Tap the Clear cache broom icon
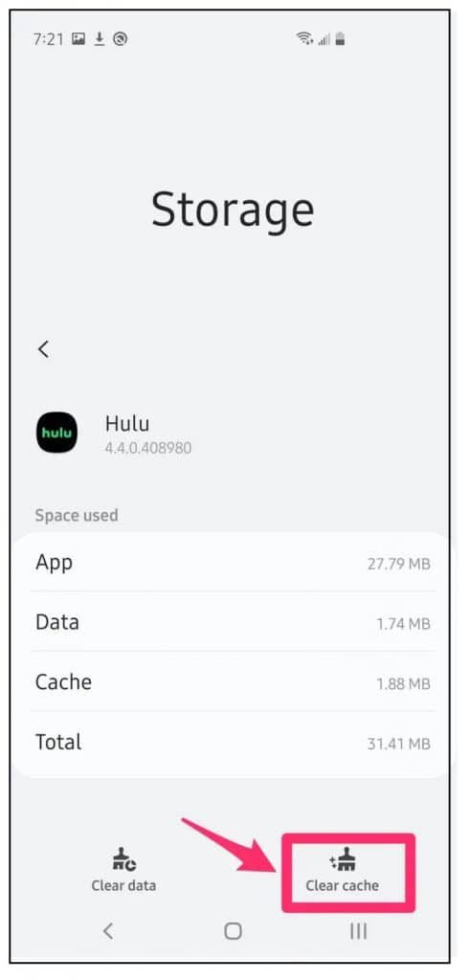Viewport: 469px width, 980px height. [343, 862]
